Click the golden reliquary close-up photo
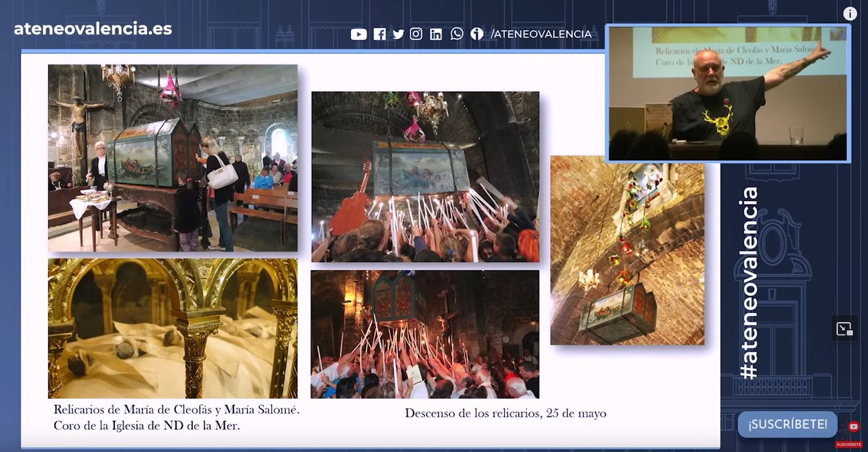Screen dimensions: 868x452 click(172, 328)
